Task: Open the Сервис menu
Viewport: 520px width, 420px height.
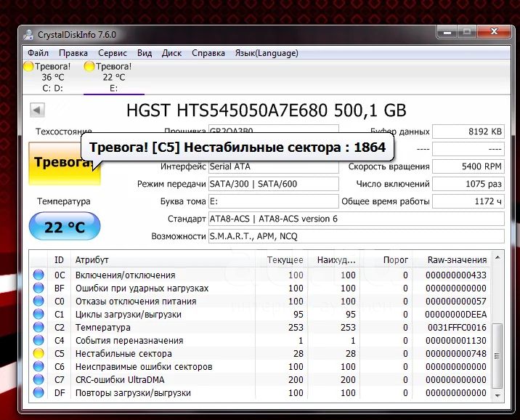Action: (x=113, y=53)
